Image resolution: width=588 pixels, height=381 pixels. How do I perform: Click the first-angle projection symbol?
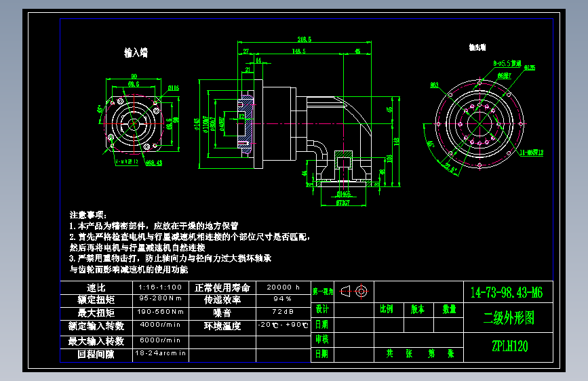(354, 292)
